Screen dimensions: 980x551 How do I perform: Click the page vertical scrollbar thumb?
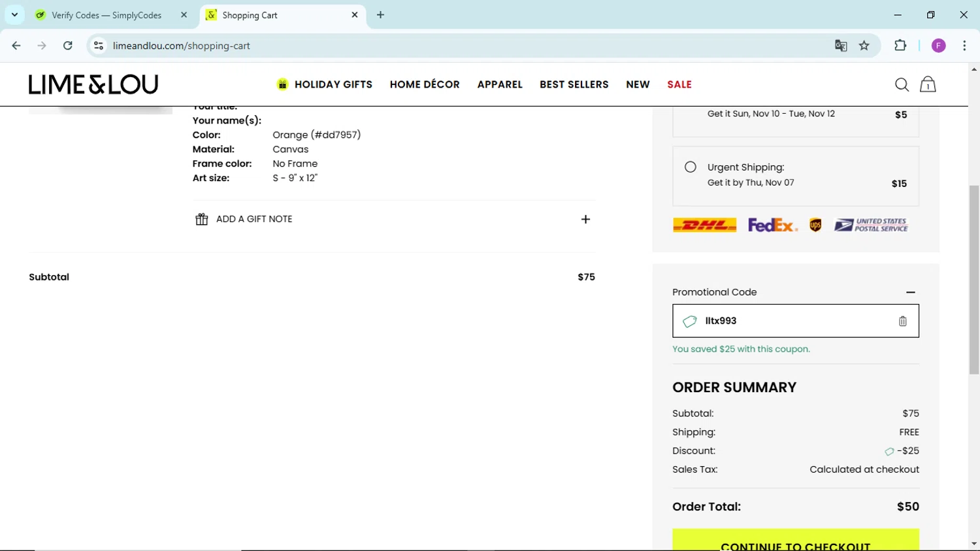(x=973, y=280)
